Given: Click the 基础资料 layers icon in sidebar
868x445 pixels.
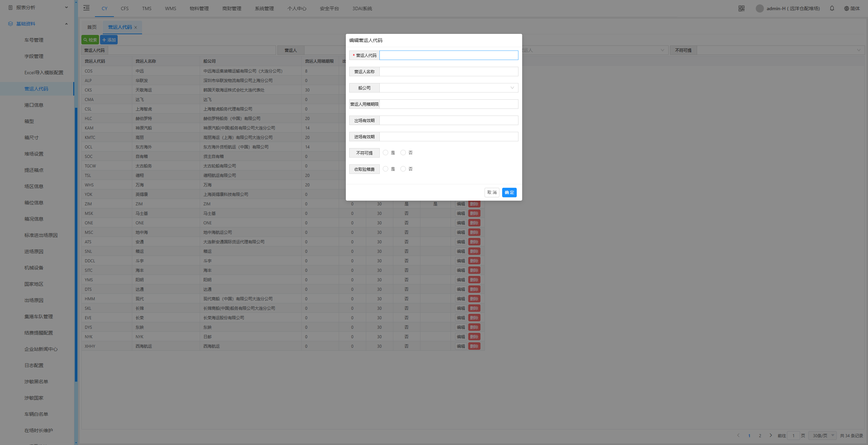Looking at the screenshot, I should [11, 24].
